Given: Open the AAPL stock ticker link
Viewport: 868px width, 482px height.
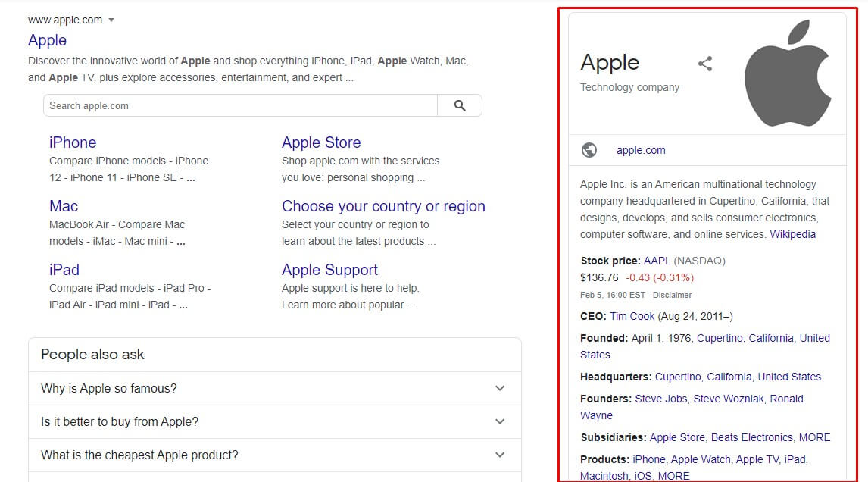Looking at the screenshot, I should coord(657,261).
